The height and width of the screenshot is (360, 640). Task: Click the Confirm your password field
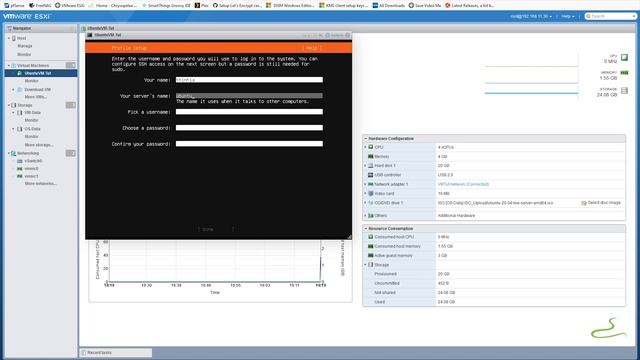point(249,144)
